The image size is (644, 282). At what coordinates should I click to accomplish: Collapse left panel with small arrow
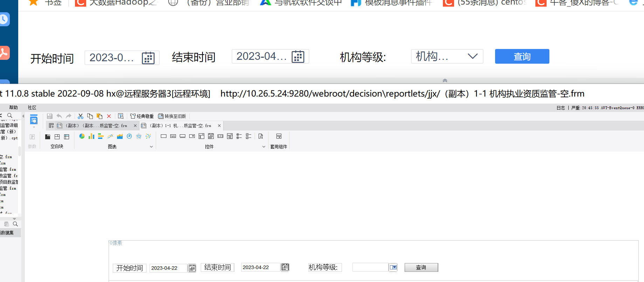[23, 116]
